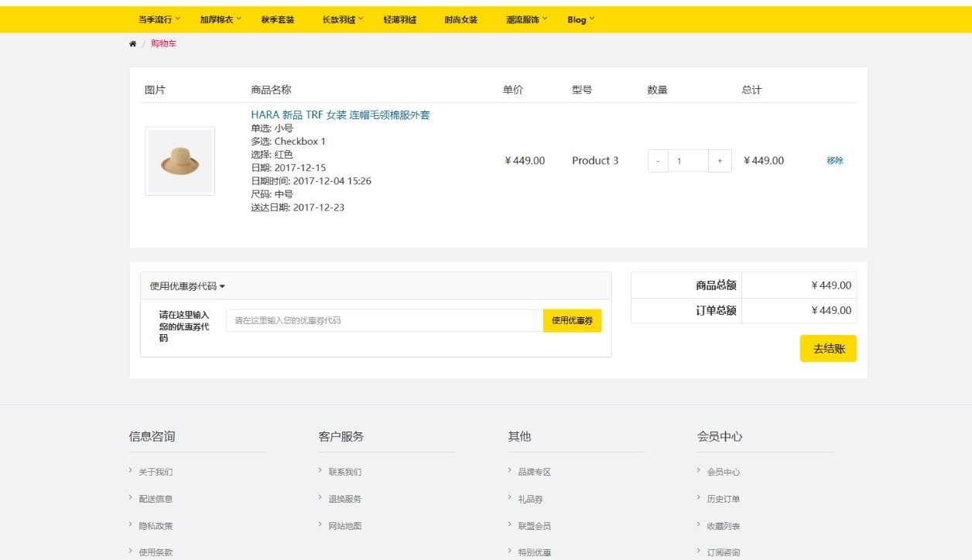Remove the item via 移除 link
This screenshot has height=560, width=972.
(x=835, y=161)
